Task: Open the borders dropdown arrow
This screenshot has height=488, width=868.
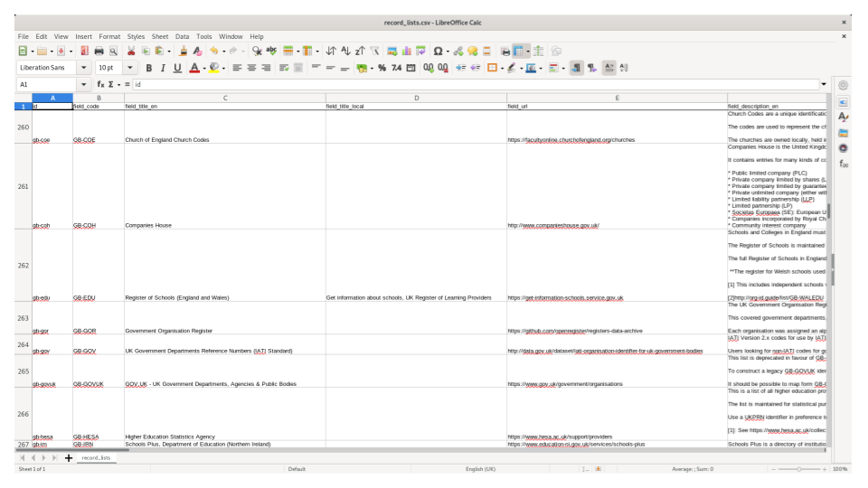Action: point(502,68)
